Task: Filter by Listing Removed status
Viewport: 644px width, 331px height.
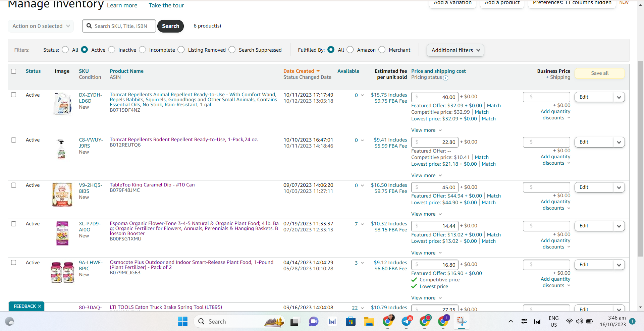Action: tap(181, 50)
